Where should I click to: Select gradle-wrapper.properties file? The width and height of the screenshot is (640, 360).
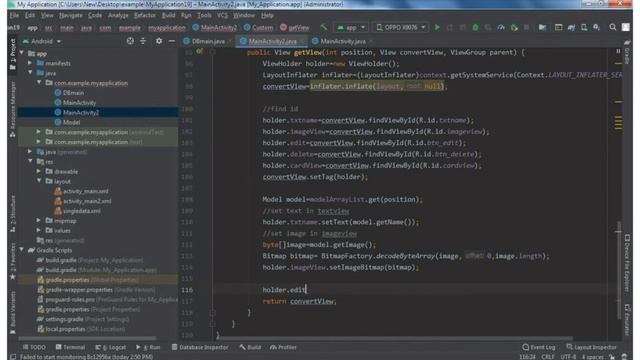point(79,290)
